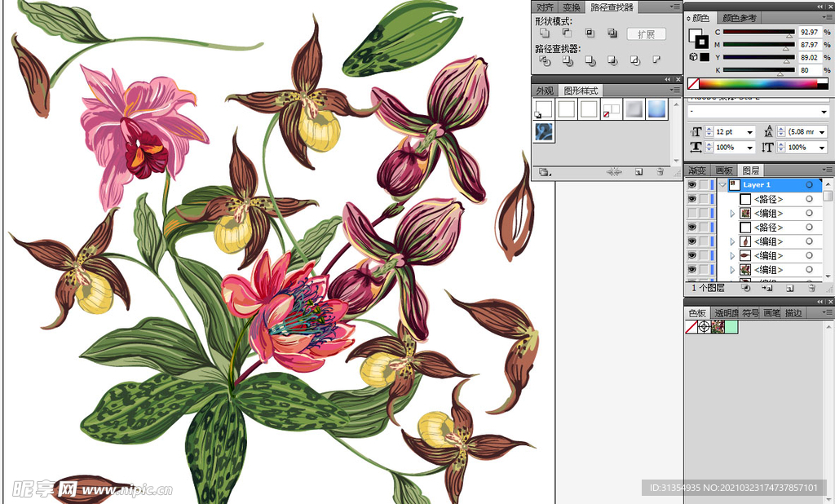This screenshot has height=504, width=835.
Task: Click the Divide pathfinder icon
Action: click(x=544, y=60)
